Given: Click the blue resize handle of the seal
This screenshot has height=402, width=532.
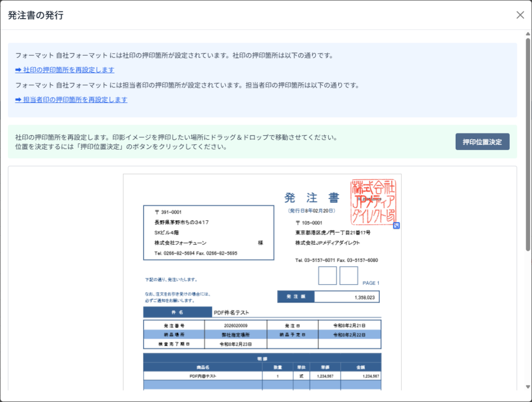Looking at the screenshot, I should [396, 225].
